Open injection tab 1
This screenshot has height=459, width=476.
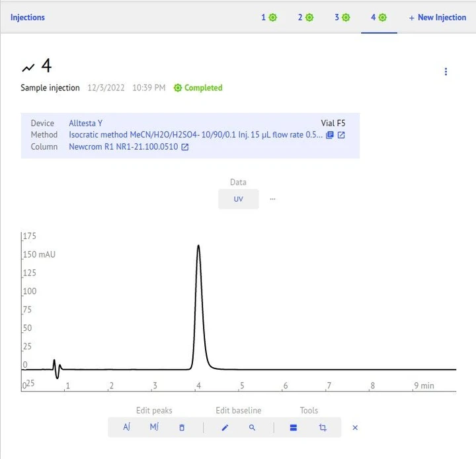tap(269, 17)
